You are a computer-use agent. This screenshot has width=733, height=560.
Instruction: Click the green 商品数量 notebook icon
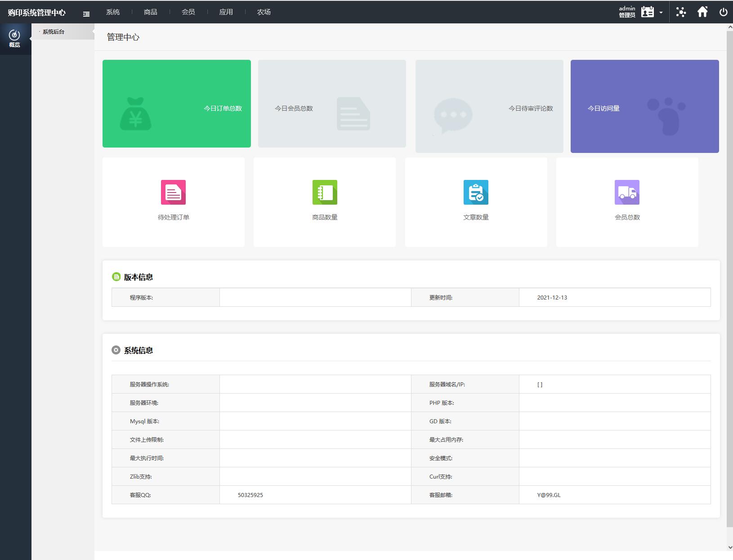coord(325,192)
